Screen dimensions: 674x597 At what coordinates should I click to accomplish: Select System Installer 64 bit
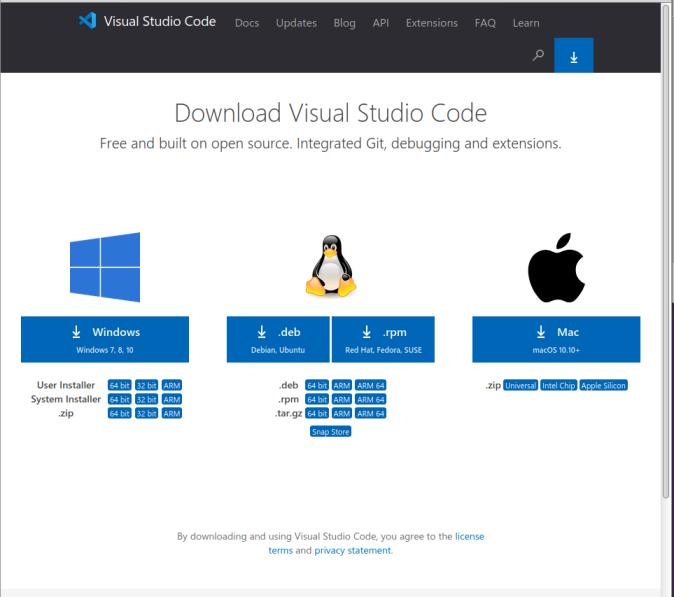tap(119, 399)
